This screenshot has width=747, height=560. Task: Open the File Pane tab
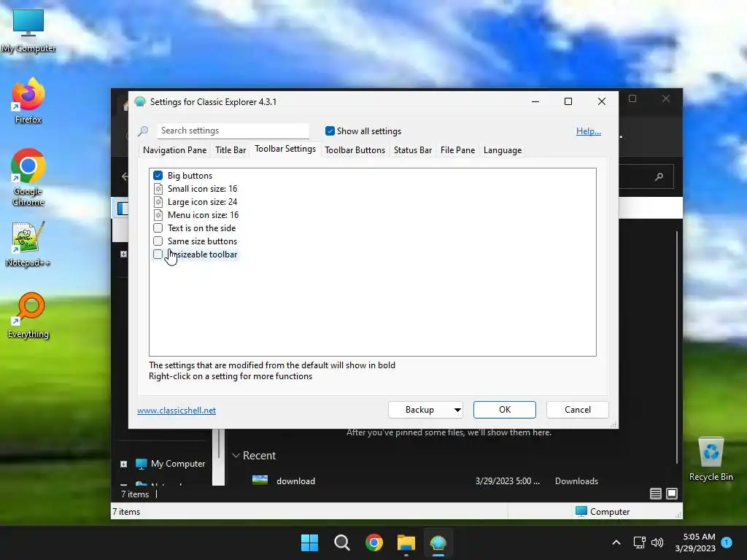coord(458,150)
